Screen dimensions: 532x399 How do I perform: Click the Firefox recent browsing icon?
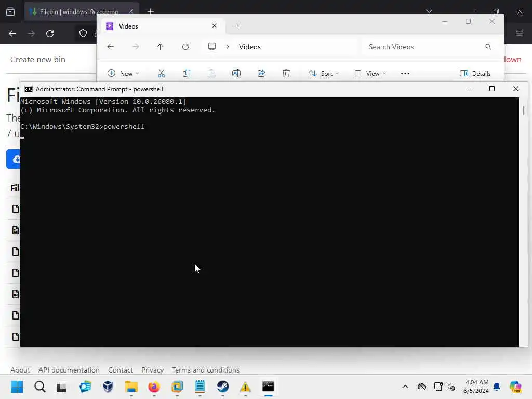tap(10, 11)
